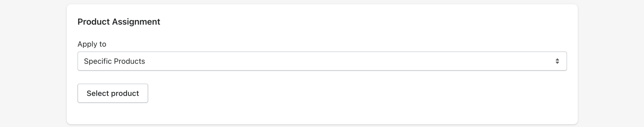Click the dropdown's sort-style chevron icon

[557, 61]
